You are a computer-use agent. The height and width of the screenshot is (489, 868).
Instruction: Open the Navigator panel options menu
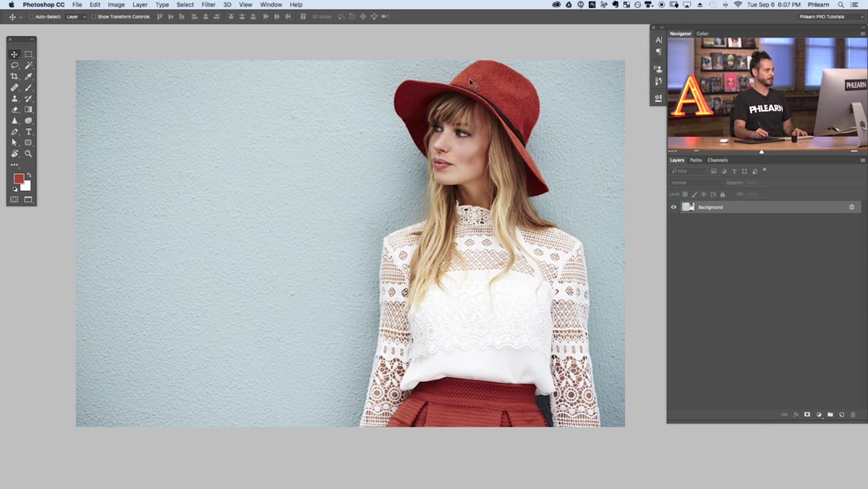tap(862, 33)
